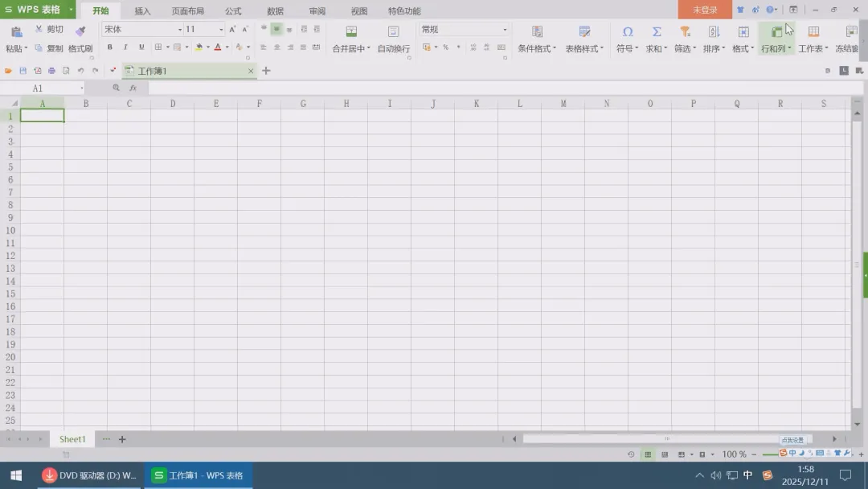Viewport: 868px width, 489px height.
Task: Click the open folder icon in quick toolbar
Action: 8,71
